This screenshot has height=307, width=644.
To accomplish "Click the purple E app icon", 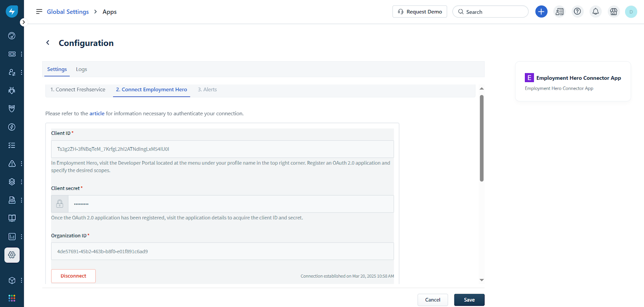I will coord(529,78).
